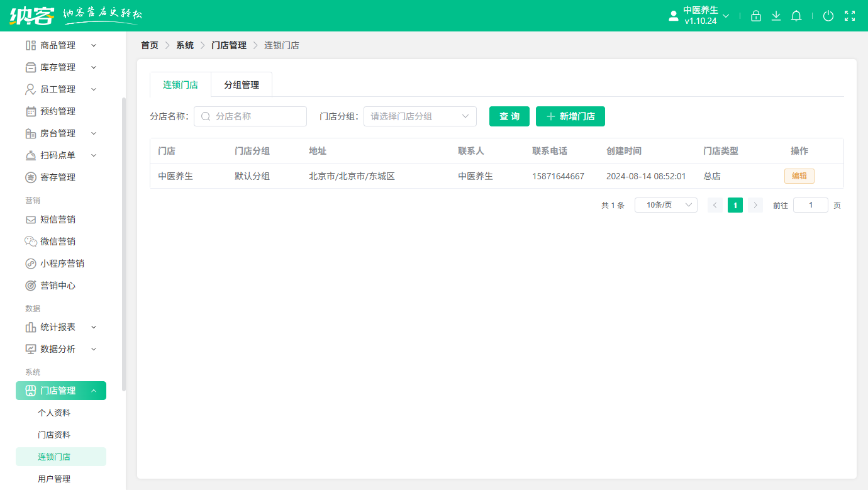Focus the 分店名称 input field
Viewport: 868px width, 490px height.
coord(250,116)
